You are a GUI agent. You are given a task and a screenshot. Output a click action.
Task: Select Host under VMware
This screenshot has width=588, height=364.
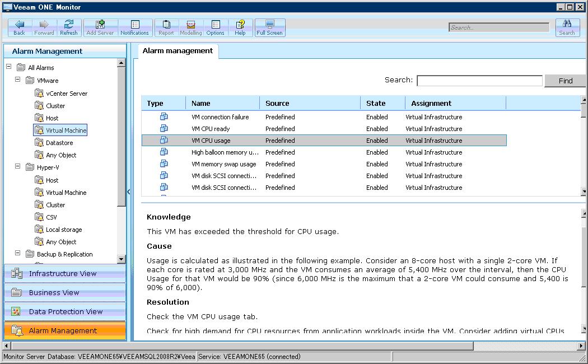[52, 118]
